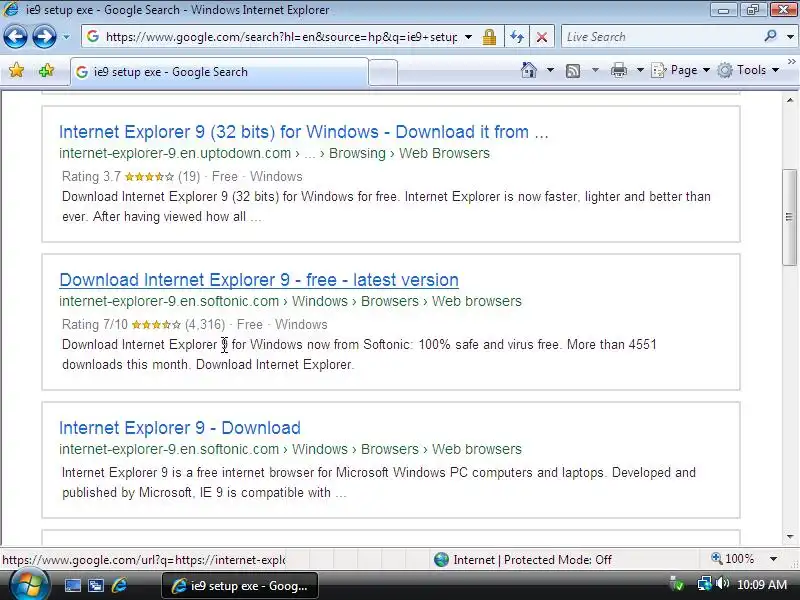Screen dimensions: 800x600
Task: Open 'Internet Explorer 9 - Download' result link
Action: (x=180, y=428)
